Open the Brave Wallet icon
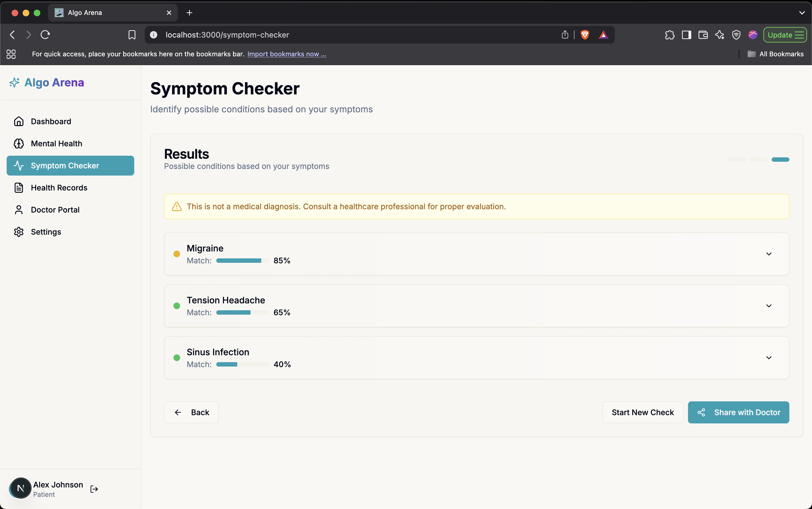The width and height of the screenshot is (812, 509). (x=703, y=35)
